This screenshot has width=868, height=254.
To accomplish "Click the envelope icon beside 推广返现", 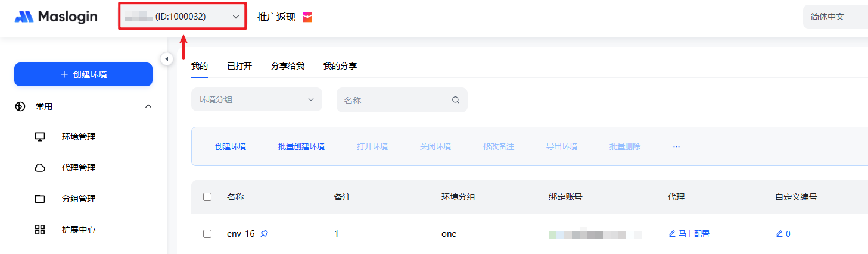I will pyautogui.click(x=307, y=17).
